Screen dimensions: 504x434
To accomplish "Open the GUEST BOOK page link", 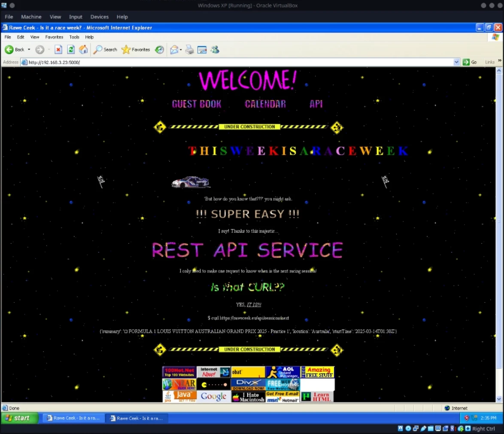I will 197,104.
